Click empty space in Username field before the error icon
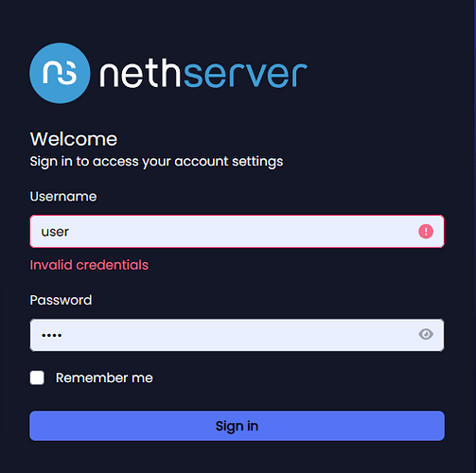Screen dimensions: 476x473 point(243,232)
